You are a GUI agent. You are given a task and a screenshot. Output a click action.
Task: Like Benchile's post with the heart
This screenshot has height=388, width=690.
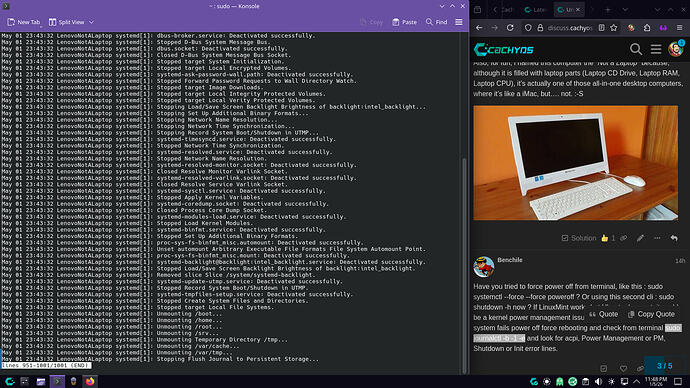pos(623,368)
